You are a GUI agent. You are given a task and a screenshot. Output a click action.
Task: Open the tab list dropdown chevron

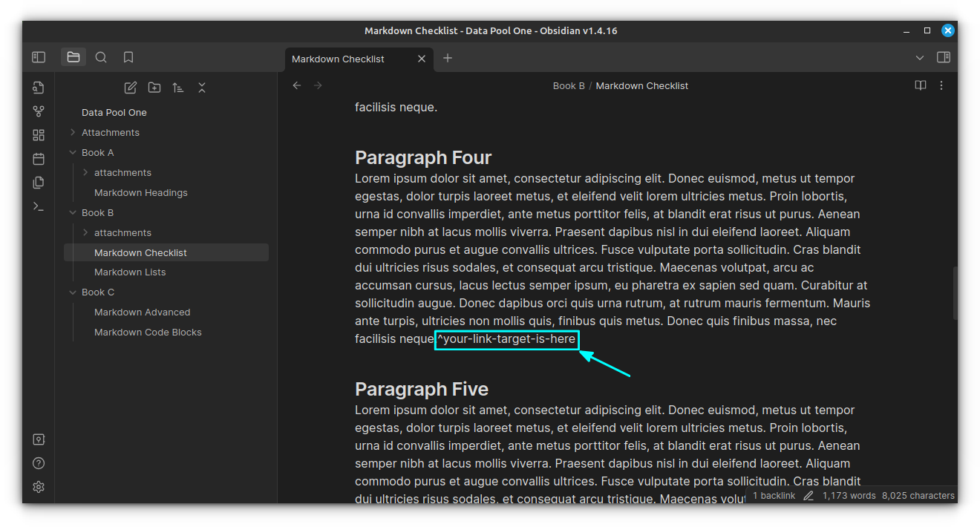[x=920, y=58]
